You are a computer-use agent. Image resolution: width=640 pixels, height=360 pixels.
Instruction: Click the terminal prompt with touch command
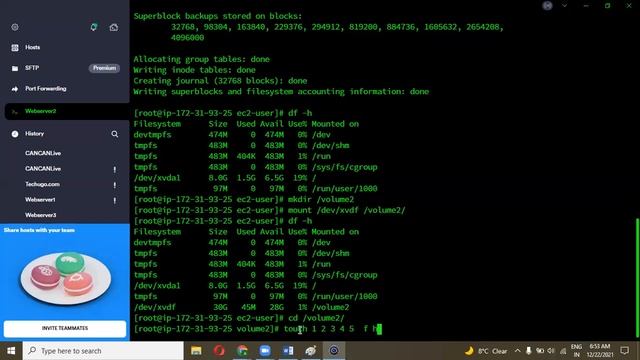pos(258,329)
